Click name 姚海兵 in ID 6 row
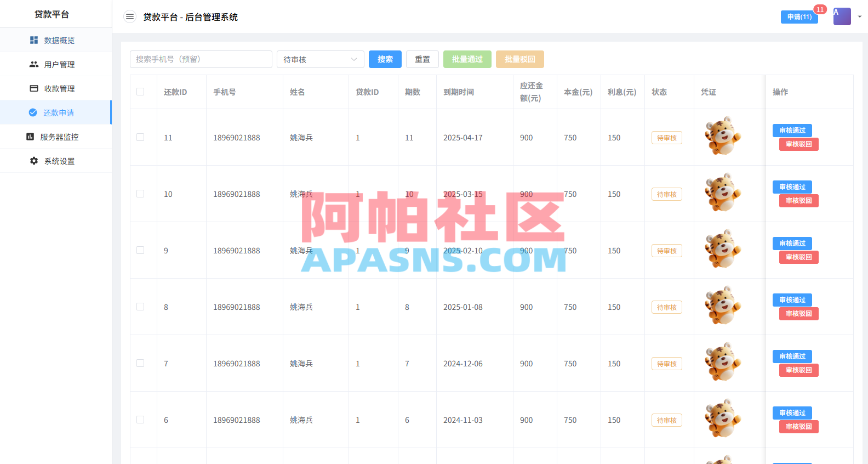868x464 pixels. [x=301, y=420]
